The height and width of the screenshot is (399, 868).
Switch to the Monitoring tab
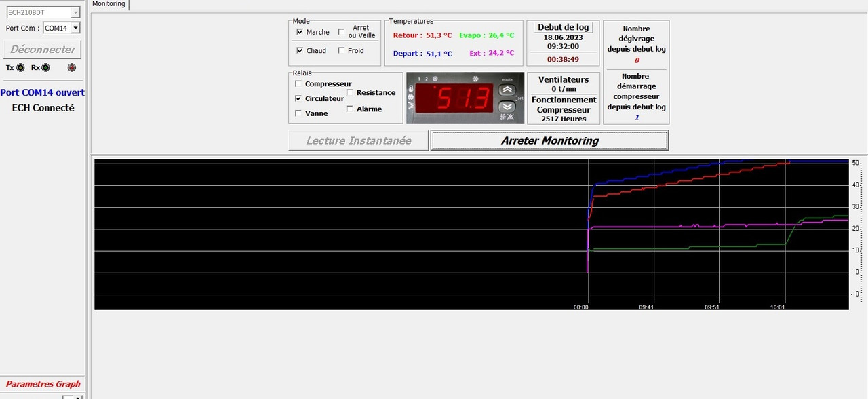point(108,4)
